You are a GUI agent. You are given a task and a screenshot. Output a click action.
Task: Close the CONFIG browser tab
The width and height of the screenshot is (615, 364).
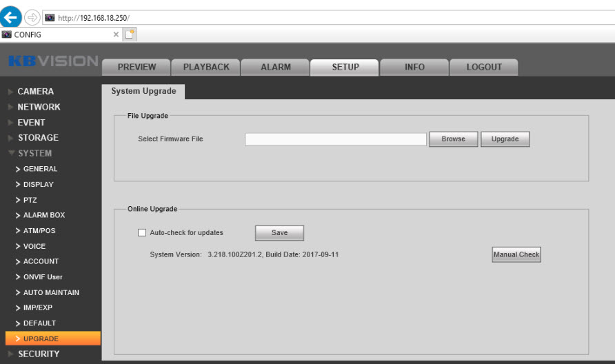(116, 34)
